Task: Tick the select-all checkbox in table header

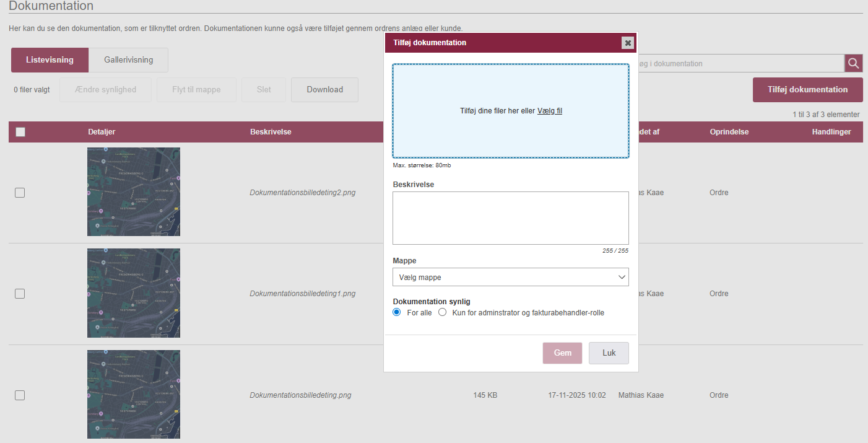Action: click(x=20, y=132)
